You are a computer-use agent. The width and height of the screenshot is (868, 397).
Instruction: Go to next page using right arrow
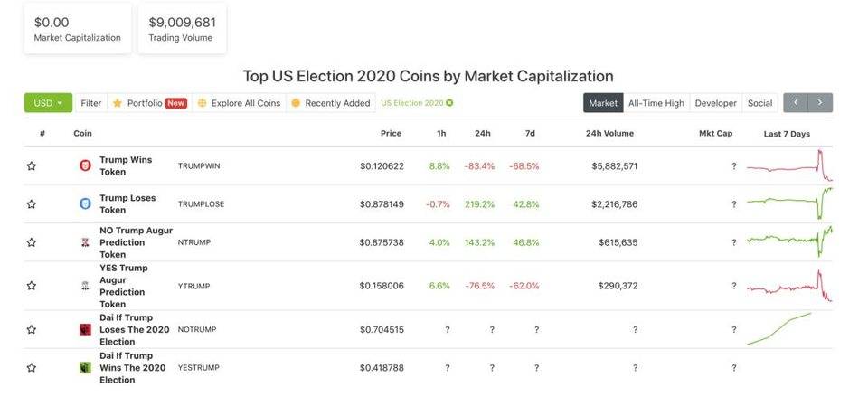tap(820, 103)
